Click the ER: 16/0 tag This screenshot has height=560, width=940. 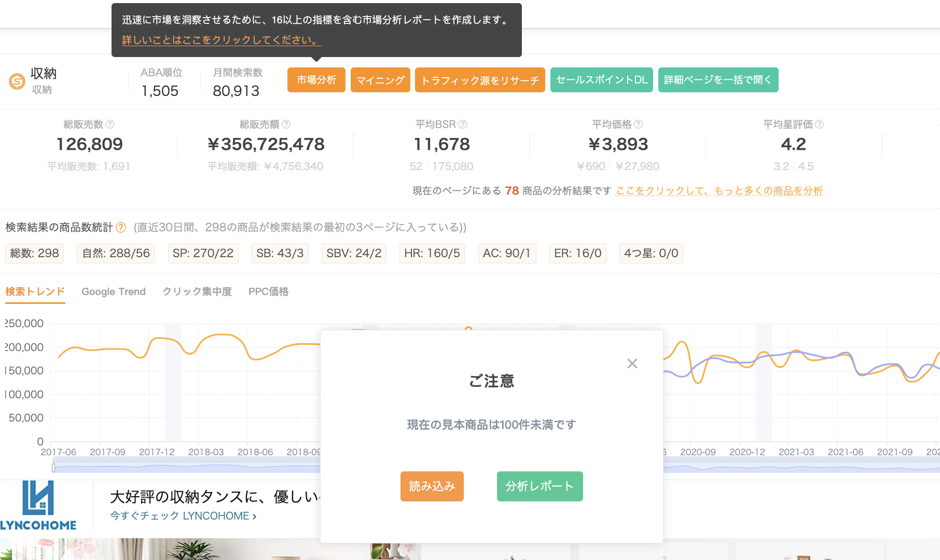pos(578,253)
